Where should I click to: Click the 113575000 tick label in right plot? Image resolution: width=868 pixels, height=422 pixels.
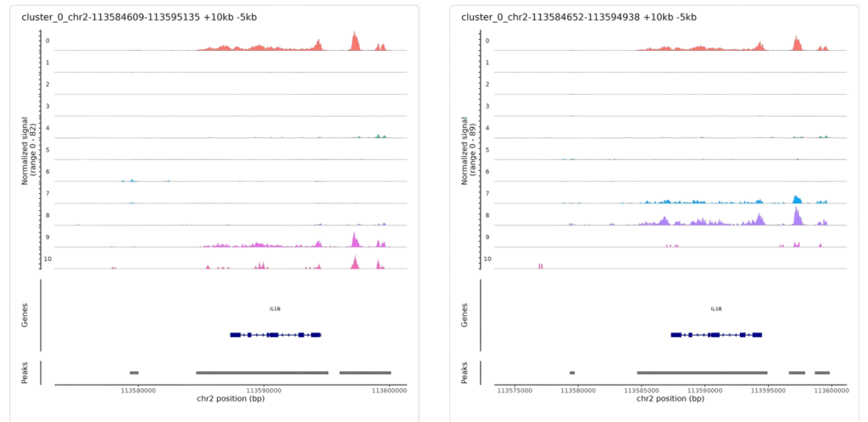tap(514, 390)
